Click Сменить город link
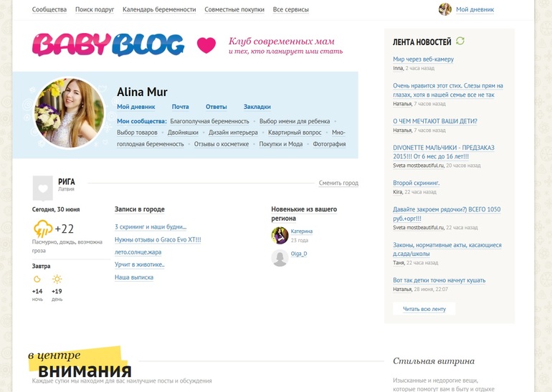The width and height of the screenshot is (552, 392). click(338, 183)
